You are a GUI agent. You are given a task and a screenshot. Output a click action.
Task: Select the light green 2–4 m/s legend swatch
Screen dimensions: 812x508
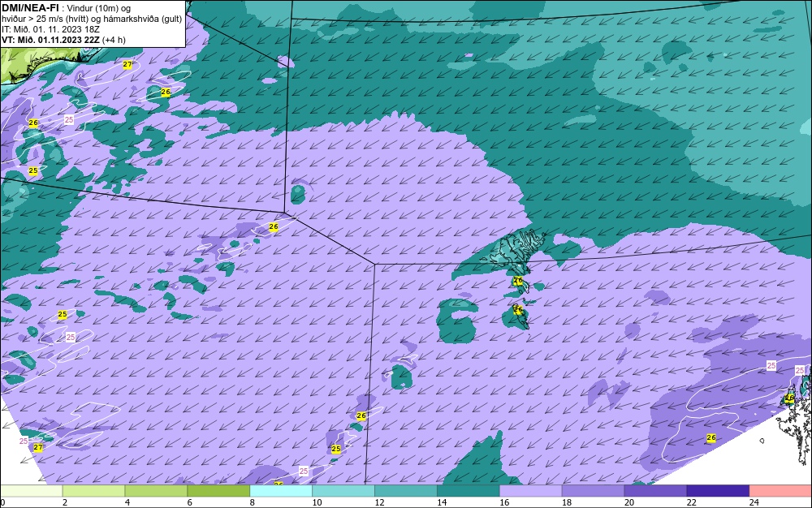pyautogui.click(x=93, y=491)
